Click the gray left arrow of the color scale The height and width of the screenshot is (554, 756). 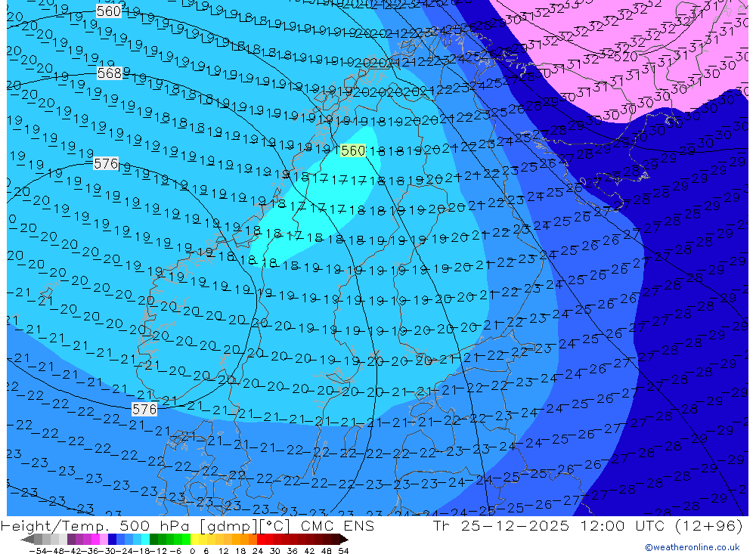coord(27,540)
